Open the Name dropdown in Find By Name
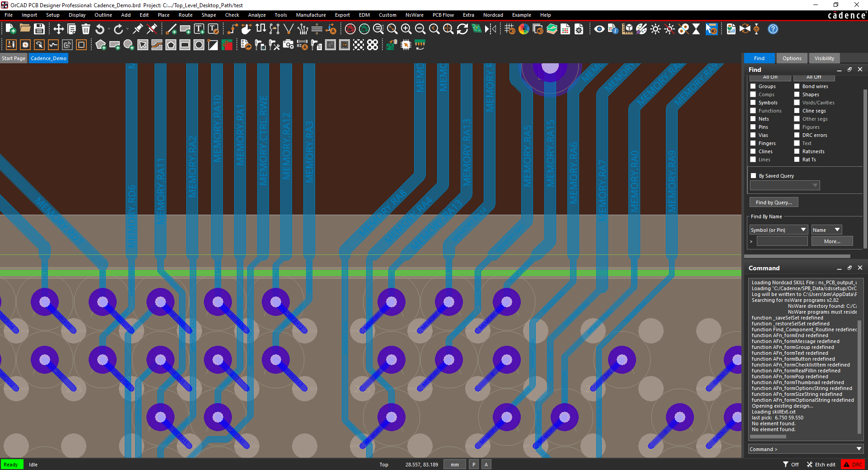This screenshot has height=470, width=868. [826, 230]
